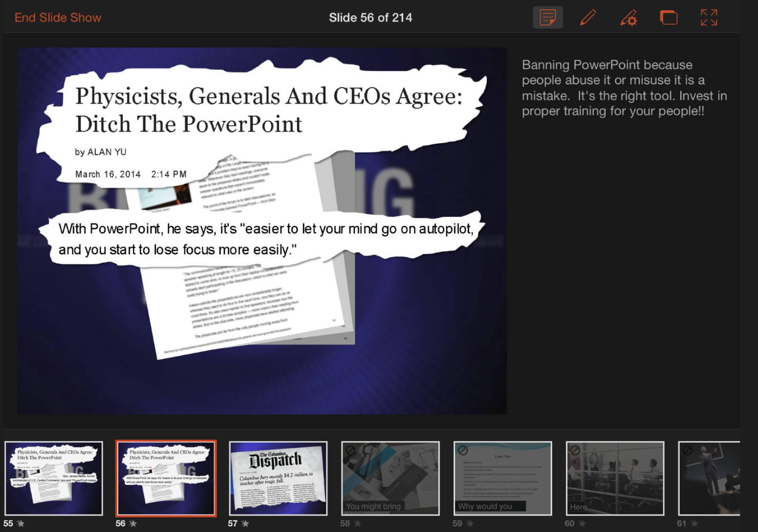Click the slide number label "56"
This screenshot has width=758, height=532.
pyautogui.click(x=120, y=523)
